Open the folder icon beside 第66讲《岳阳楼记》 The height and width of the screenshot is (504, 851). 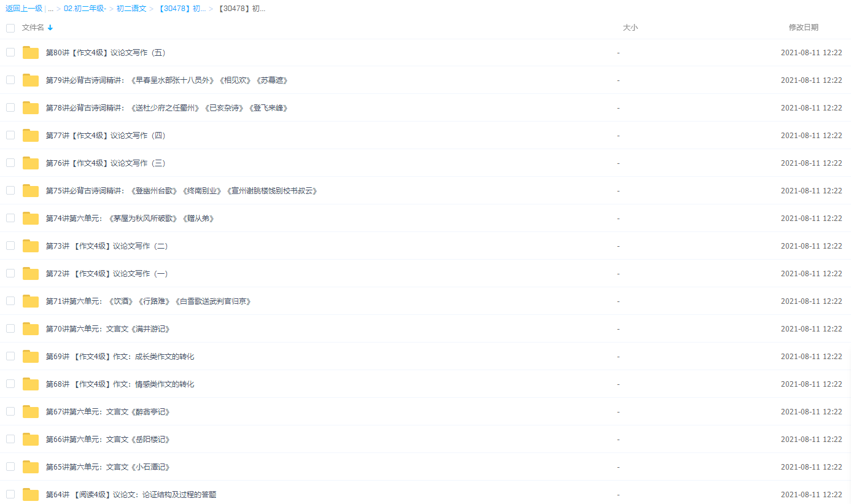[x=30, y=439]
